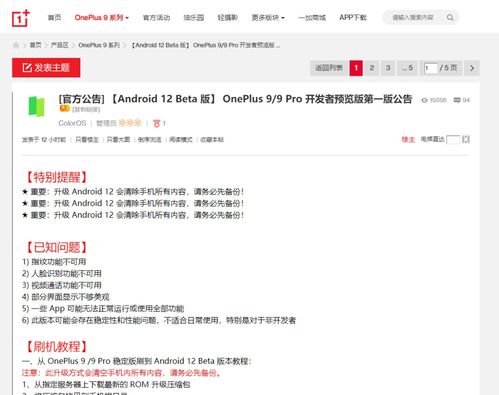
Task: Click the 返回列表 button
Action: [329, 68]
